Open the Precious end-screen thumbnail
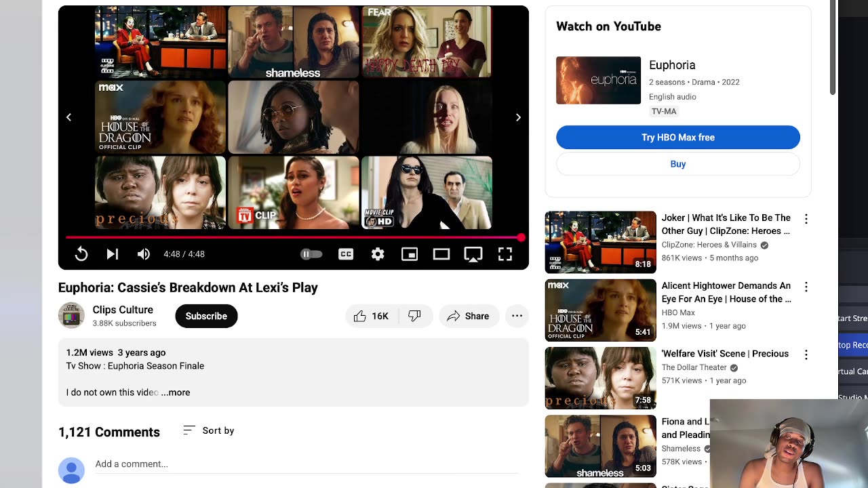 click(160, 192)
